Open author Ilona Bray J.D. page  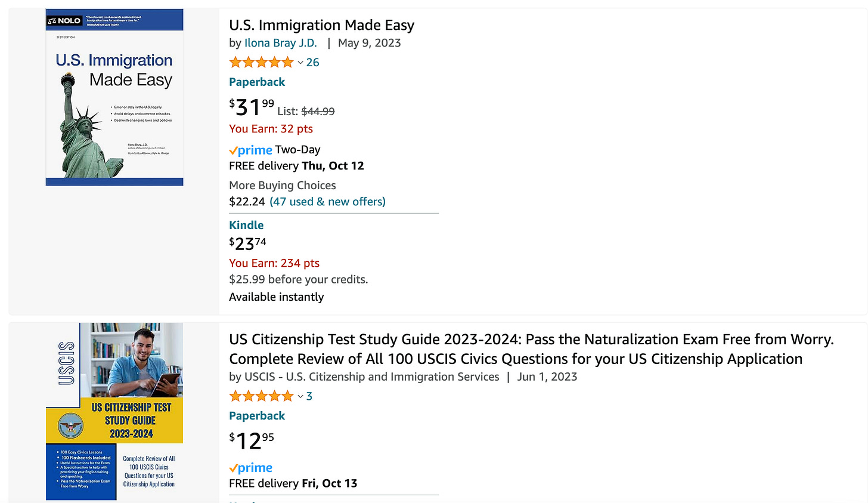click(x=280, y=43)
